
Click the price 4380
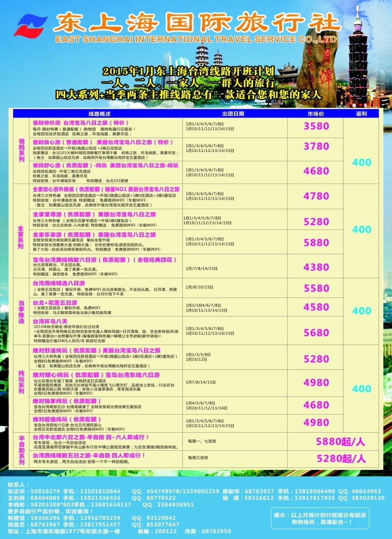[317, 267]
